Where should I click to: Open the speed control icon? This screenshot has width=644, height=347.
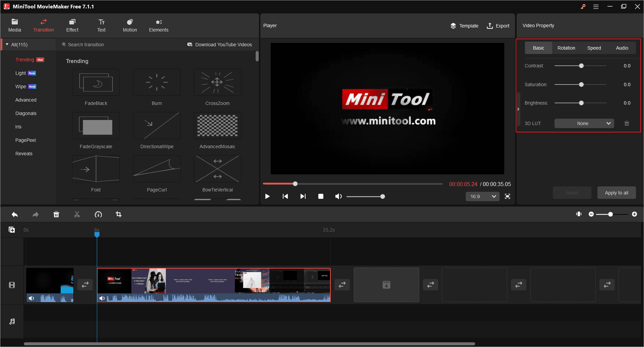point(98,214)
